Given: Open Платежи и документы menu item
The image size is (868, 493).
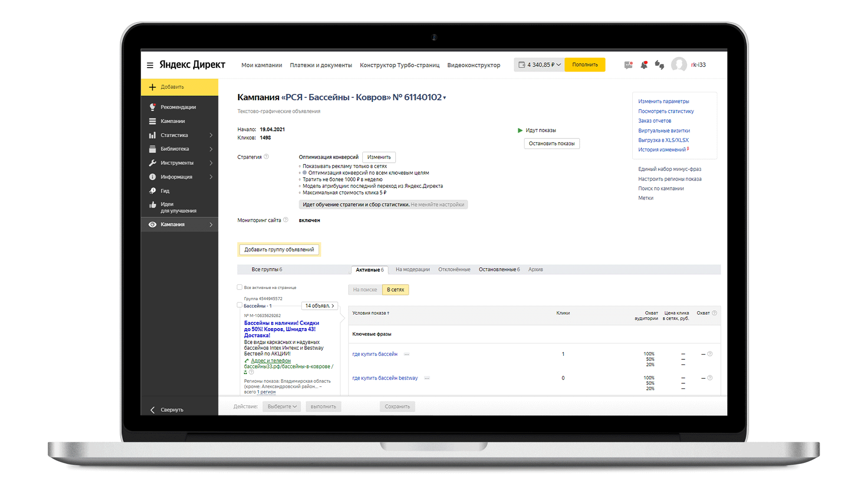Looking at the screenshot, I should click(321, 65).
